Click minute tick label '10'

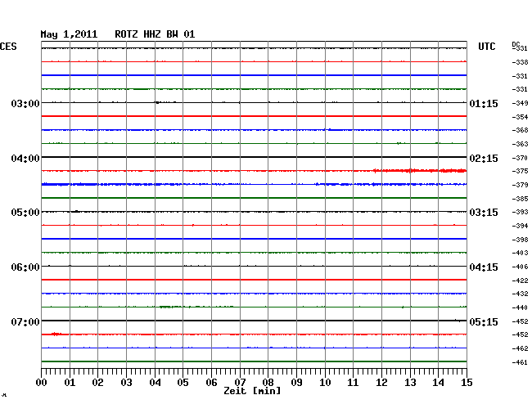[325, 383]
